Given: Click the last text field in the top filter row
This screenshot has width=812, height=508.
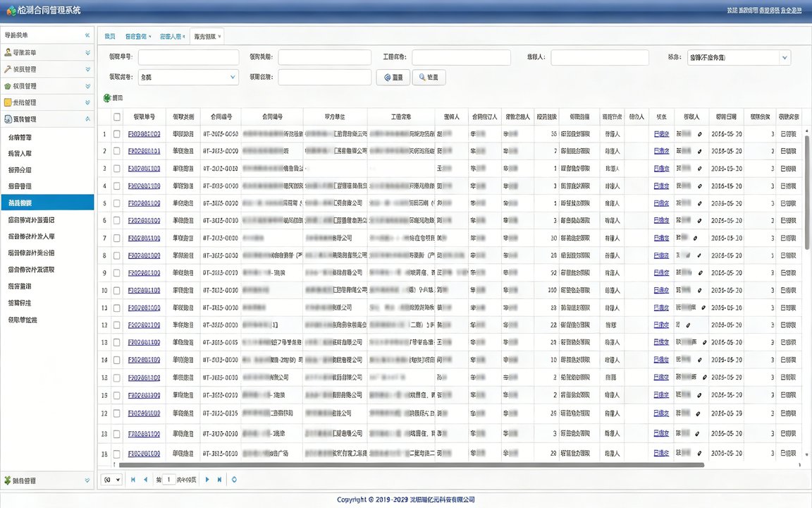Looking at the screenshot, I should [x=600, y=58].
